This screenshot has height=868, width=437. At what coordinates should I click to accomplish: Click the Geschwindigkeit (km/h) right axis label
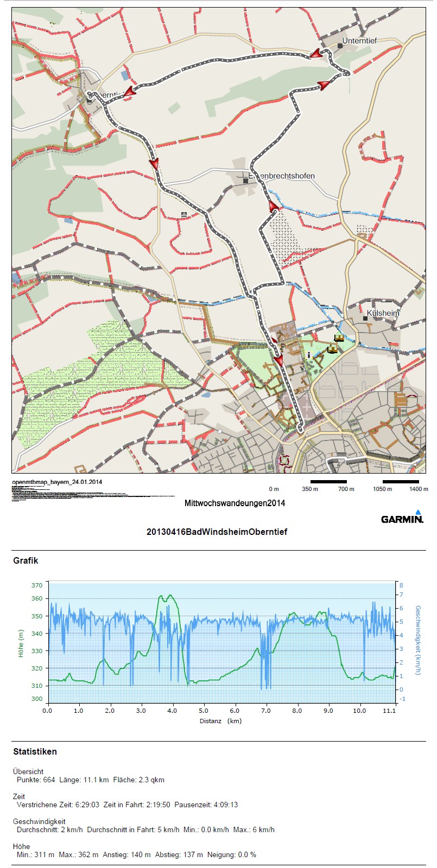tap(417, 640)
